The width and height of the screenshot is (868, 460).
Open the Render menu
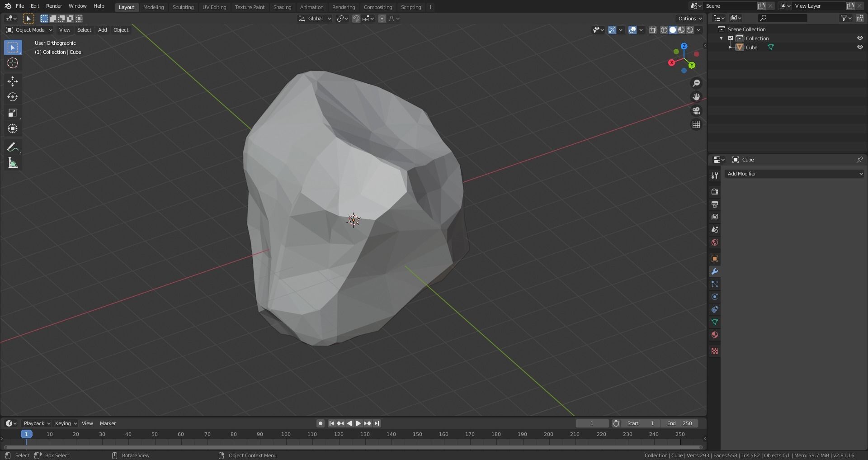54,6
